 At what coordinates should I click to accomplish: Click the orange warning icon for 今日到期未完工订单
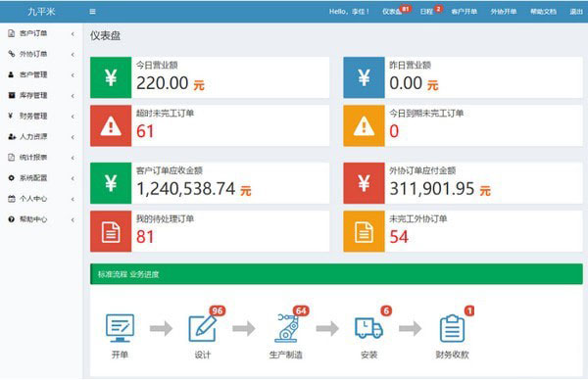click(365, 125)
